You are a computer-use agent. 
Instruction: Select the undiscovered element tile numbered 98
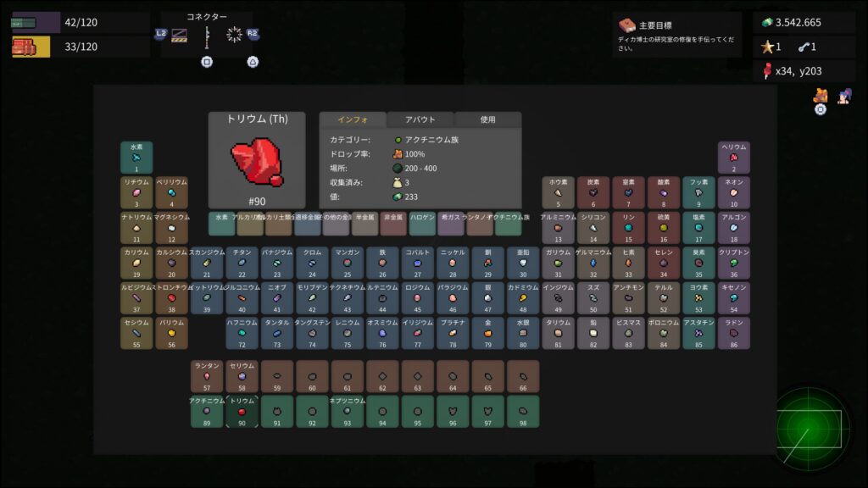click(x=522, y=411)
